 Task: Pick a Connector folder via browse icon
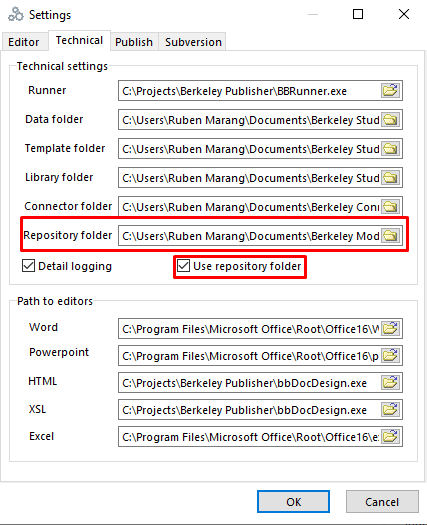click(x=390, y=206)
